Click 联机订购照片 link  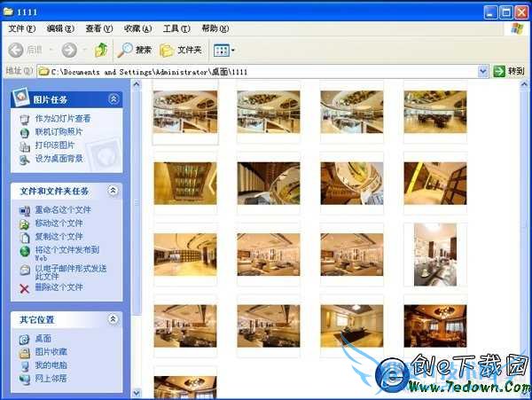coord(59,131)
